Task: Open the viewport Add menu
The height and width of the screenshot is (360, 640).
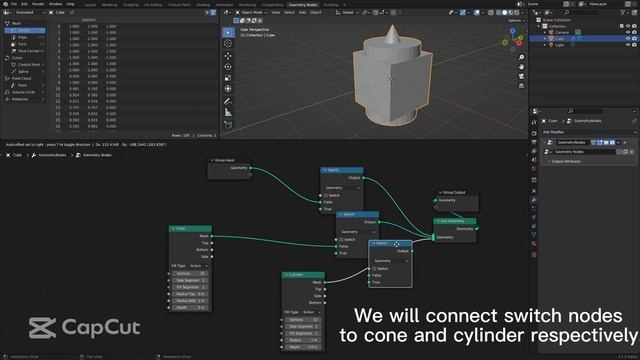Action: pyautogui.click(x=302, y=13)
